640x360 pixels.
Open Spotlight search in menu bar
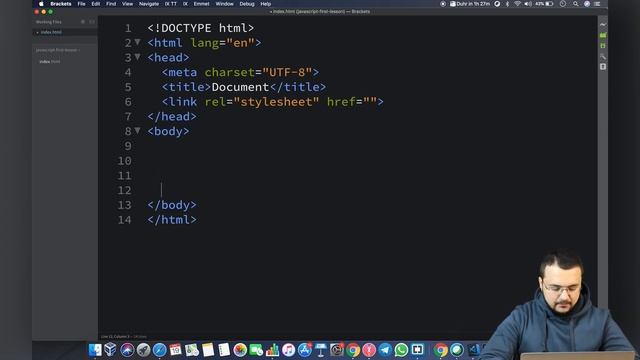576,4
